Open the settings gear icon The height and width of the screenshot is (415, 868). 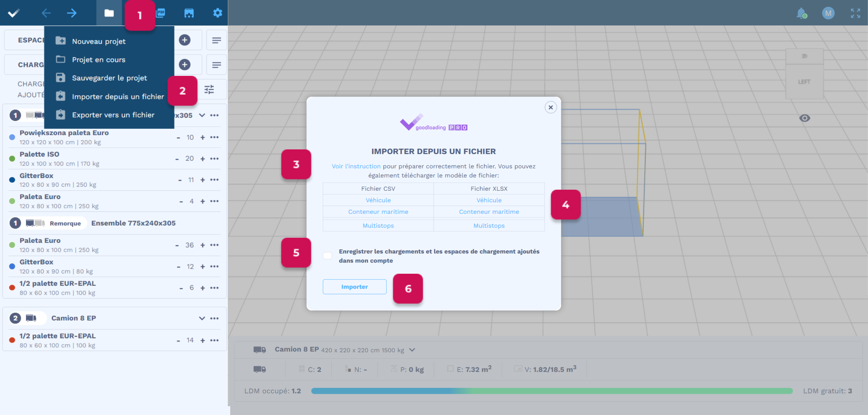[x=217, y=13]
